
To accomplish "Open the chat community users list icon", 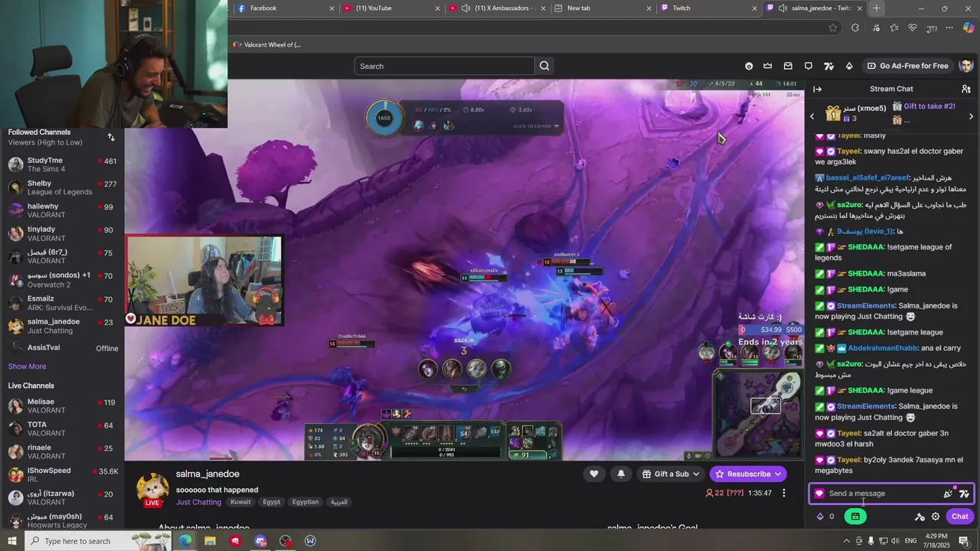I will [966, 90].
